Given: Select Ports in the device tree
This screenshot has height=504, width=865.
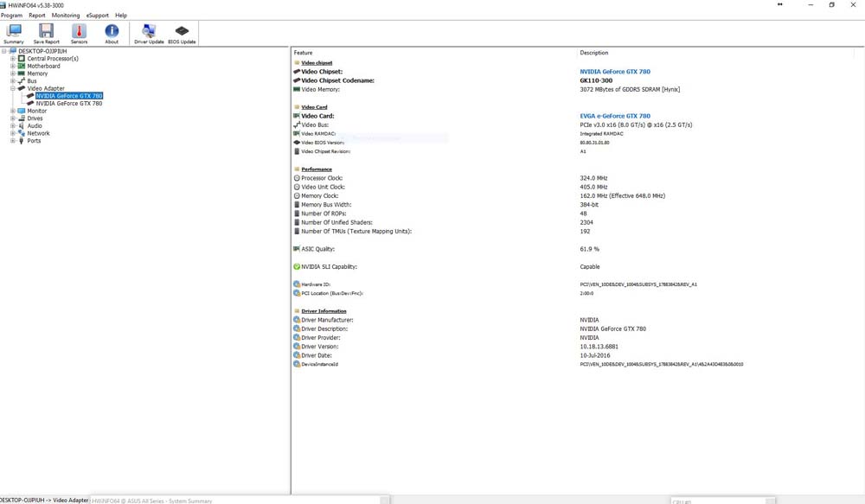Looking at the screenshot, I should tap(35, 141).
